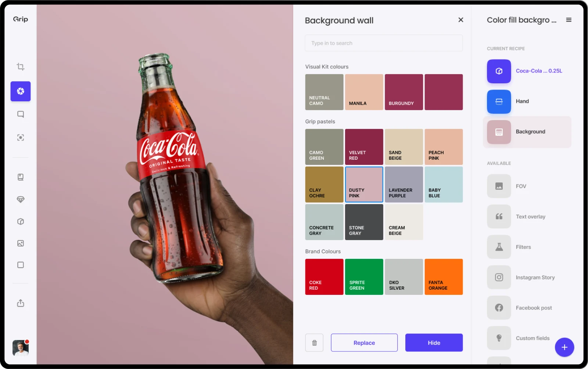Click the image icon in left sidebar
The height and width of the screenshot is (369, 588).
(21, 243)
